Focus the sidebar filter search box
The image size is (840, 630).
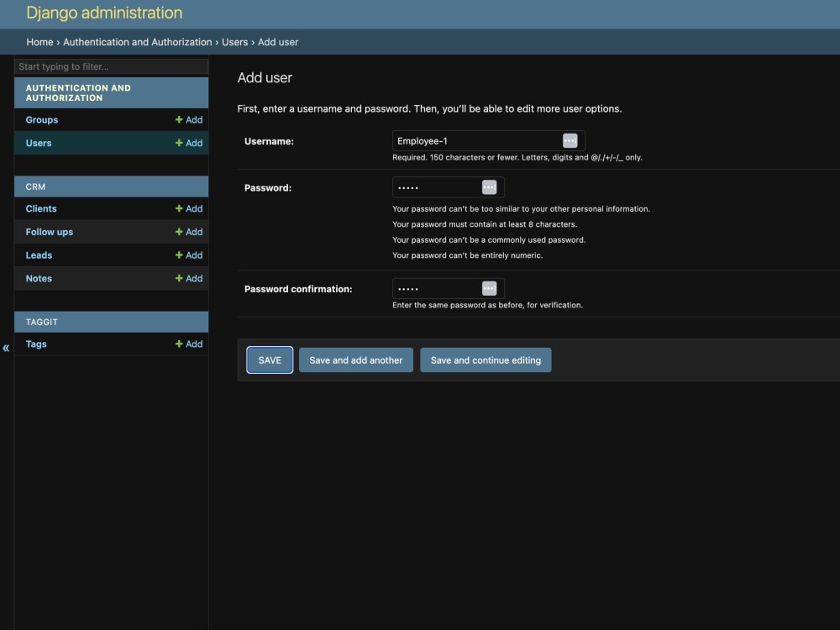(x=111, y=66)
